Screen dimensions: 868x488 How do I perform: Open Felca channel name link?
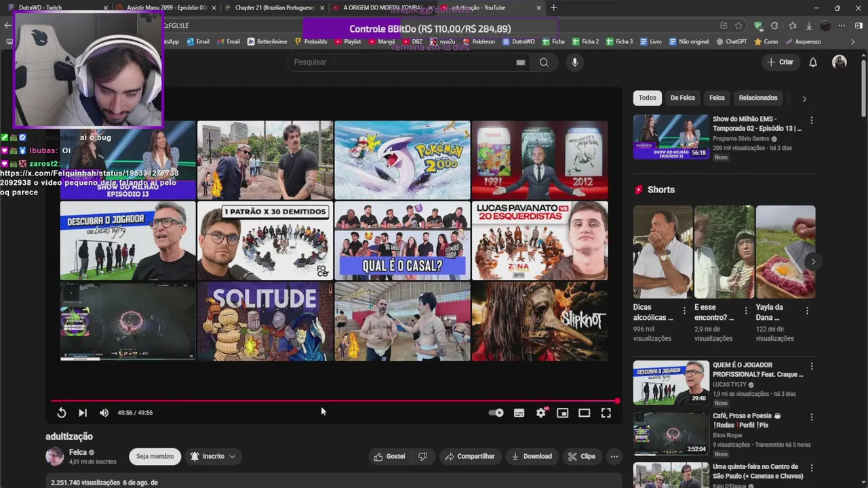(x=77, y=452)
